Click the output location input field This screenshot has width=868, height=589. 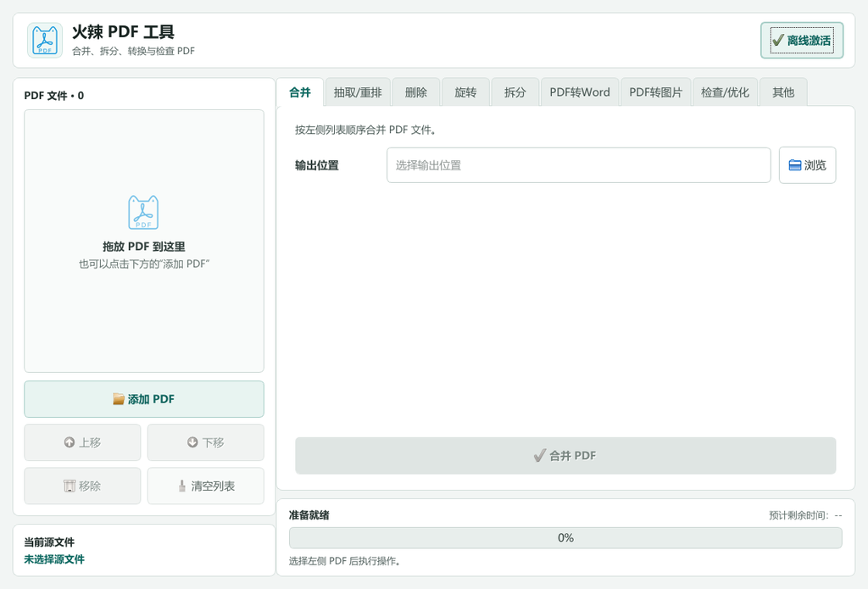coord(578,165)
